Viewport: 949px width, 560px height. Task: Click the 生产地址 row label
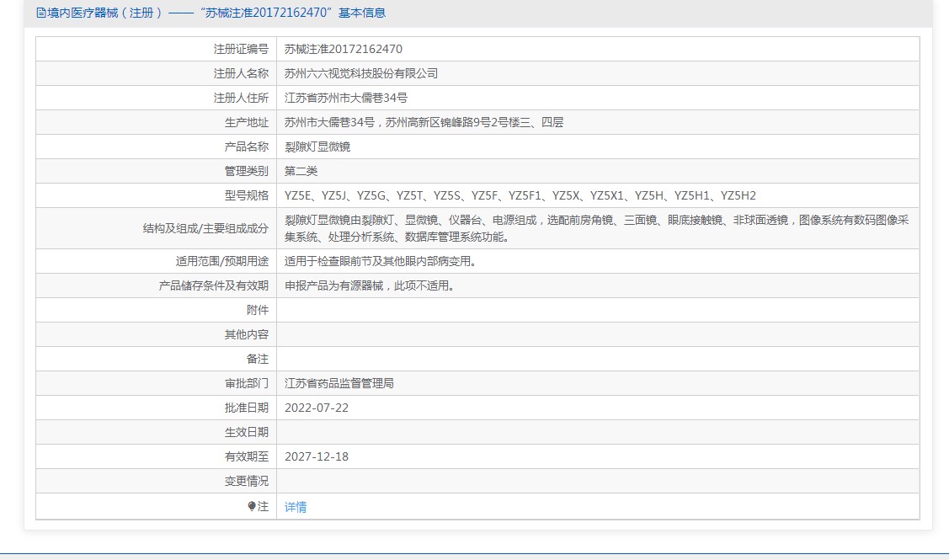(x=247, y=122)
